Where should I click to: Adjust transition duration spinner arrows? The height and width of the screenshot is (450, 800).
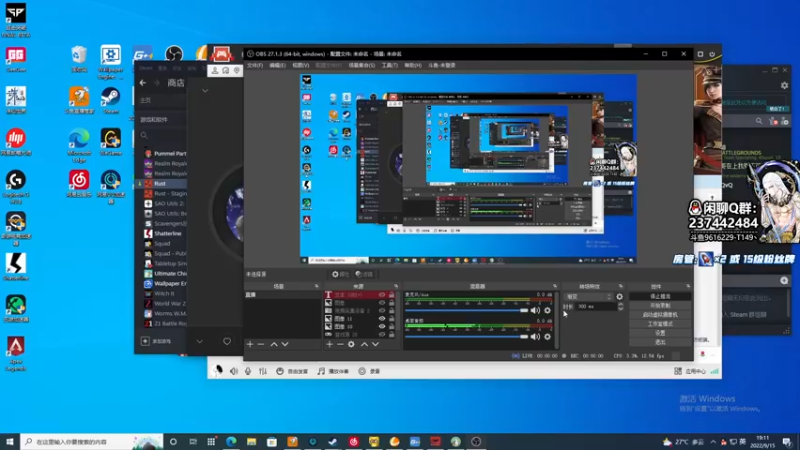coord(620,307)
